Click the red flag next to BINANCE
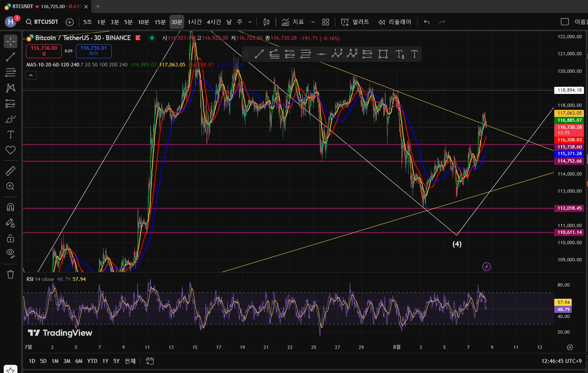Viewport: 588px width, 373px height. pos(138,37)
